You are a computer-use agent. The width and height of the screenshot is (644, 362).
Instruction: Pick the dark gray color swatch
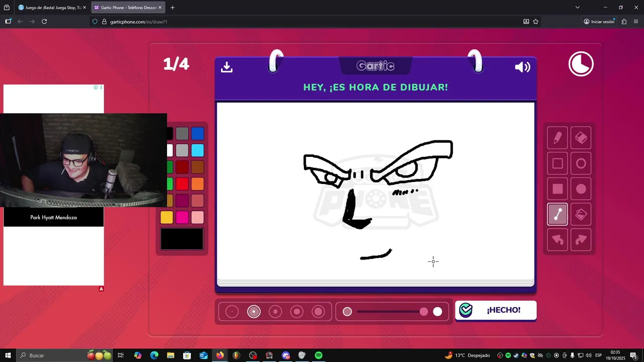(182, 134)
